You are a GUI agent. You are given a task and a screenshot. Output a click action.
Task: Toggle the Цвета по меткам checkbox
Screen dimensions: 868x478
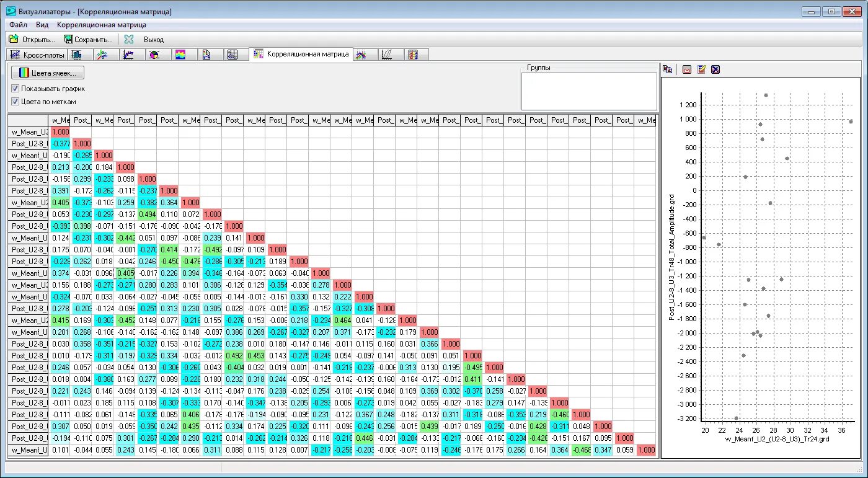coord(15,102)
